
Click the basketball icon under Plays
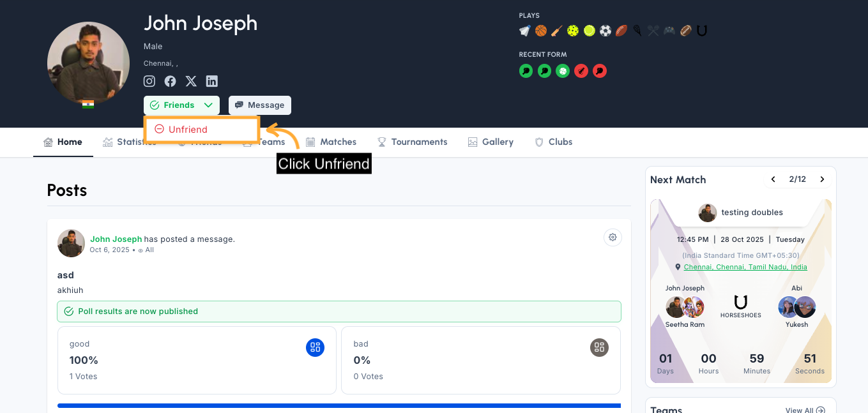541,31
